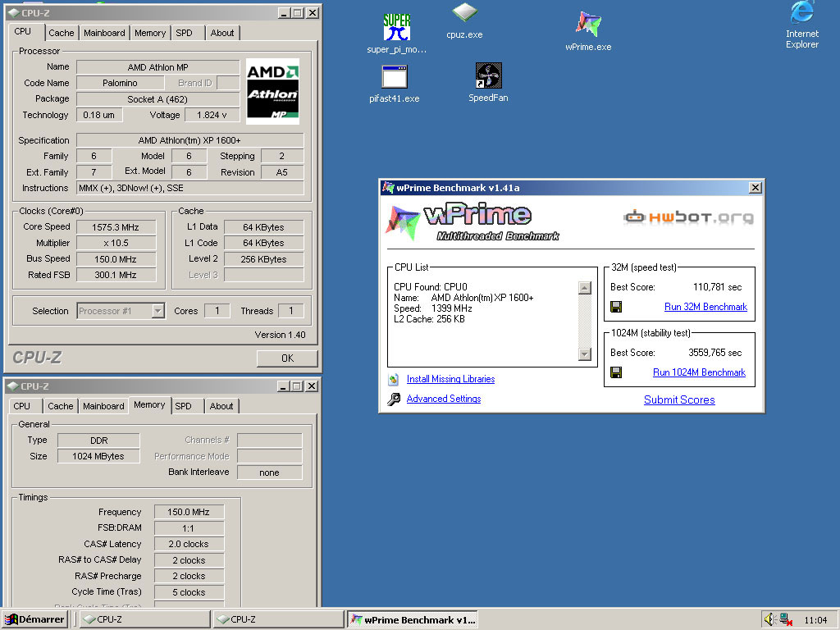Click the taskbar clock showing 11:04

click(x=816, y=620)
